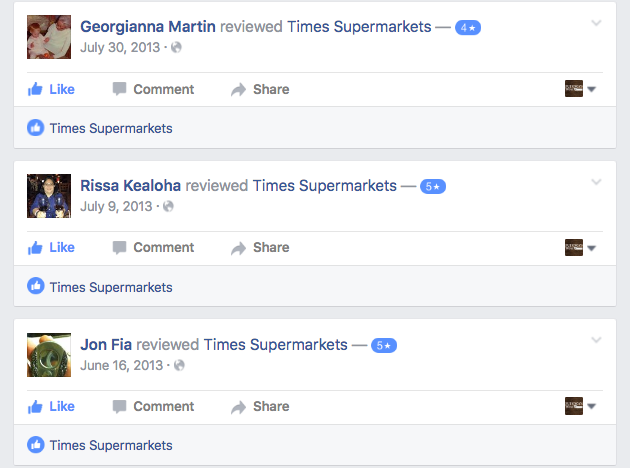Click the Times Supermarkets link in Jon Fia's review
Screen dimensions: 630x468
point(276,345)
